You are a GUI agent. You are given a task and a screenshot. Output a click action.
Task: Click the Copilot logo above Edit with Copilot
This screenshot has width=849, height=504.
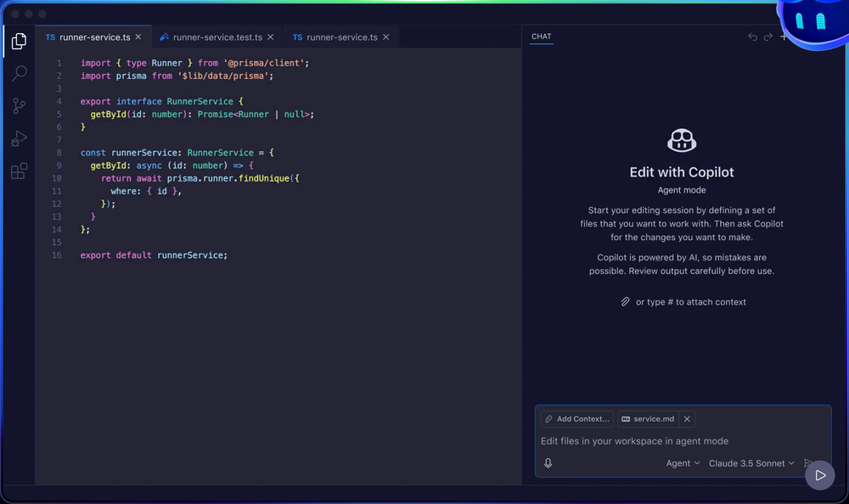682,140
